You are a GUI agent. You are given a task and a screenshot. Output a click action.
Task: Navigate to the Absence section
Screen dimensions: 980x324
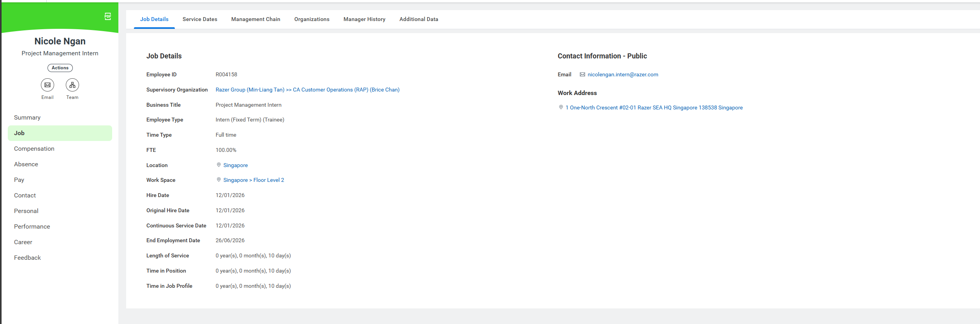[60, 164]
